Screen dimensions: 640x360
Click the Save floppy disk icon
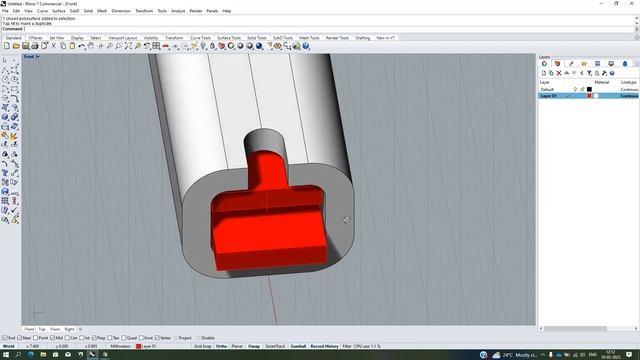(x=25, y=46)
